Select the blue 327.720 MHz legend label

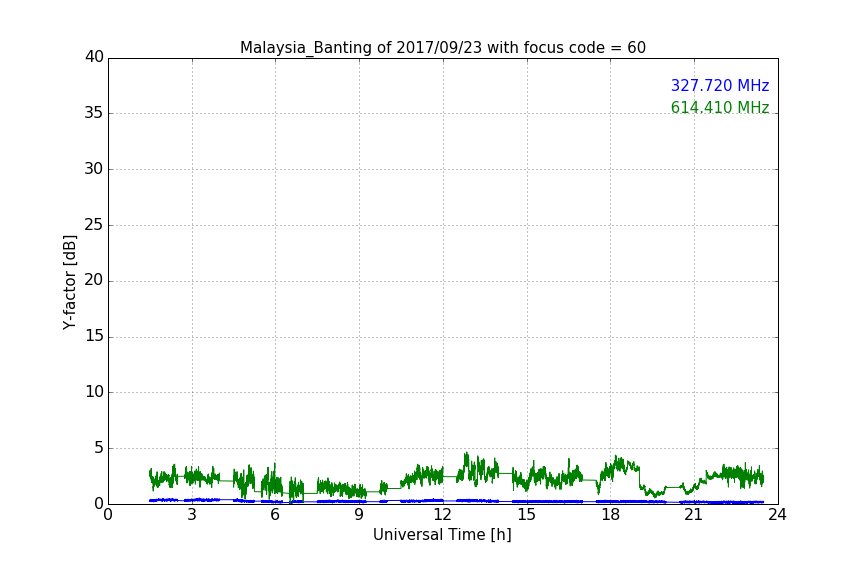click(x=720, y=85)
